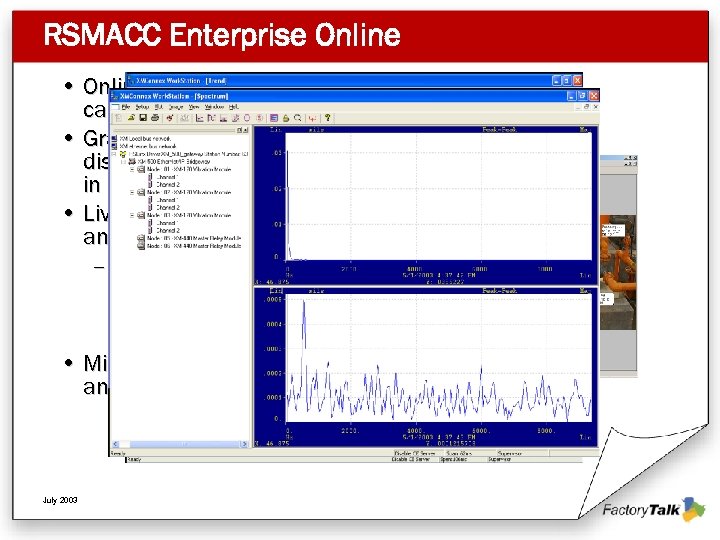Viewport: 720px width, 540px height.
Task: Click the Open file toolbar icon
Action: [131, 118]
